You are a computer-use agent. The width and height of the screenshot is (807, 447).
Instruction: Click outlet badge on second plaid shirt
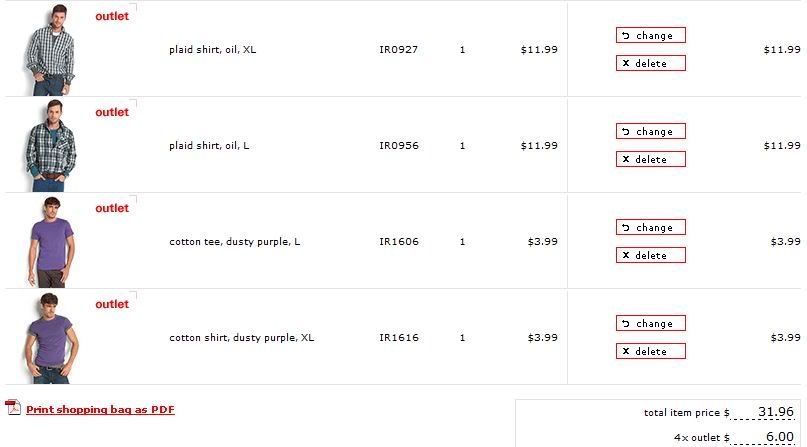[x=112, y=112]
